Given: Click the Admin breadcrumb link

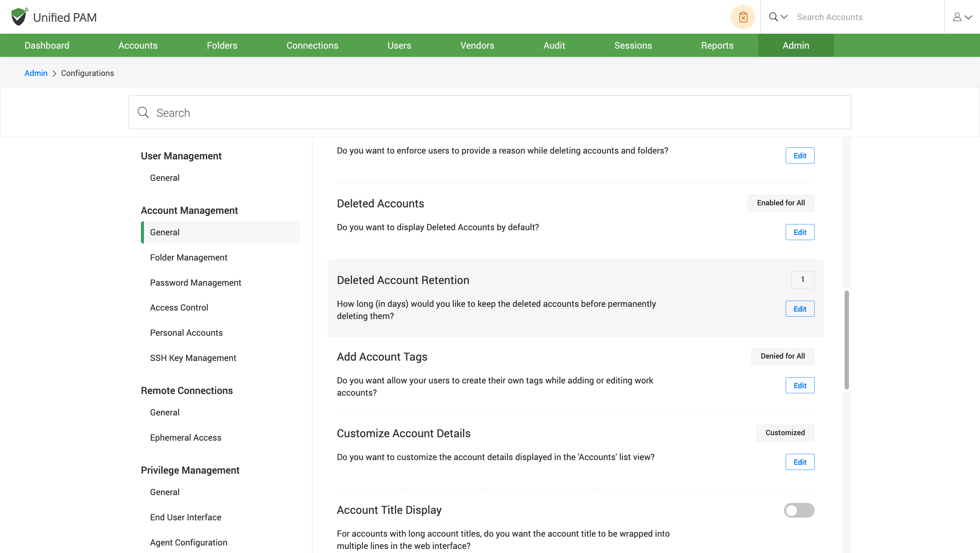Looking at the screenshot, I should 36,73.
